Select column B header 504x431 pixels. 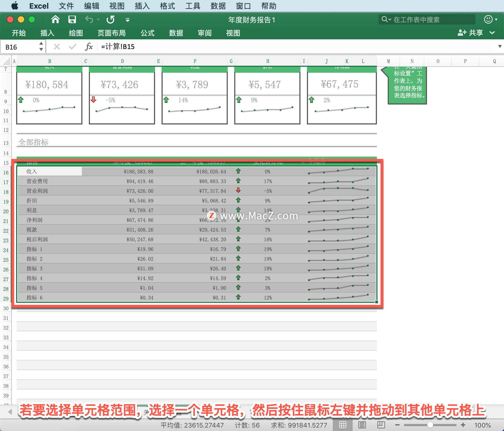[50, 61]
